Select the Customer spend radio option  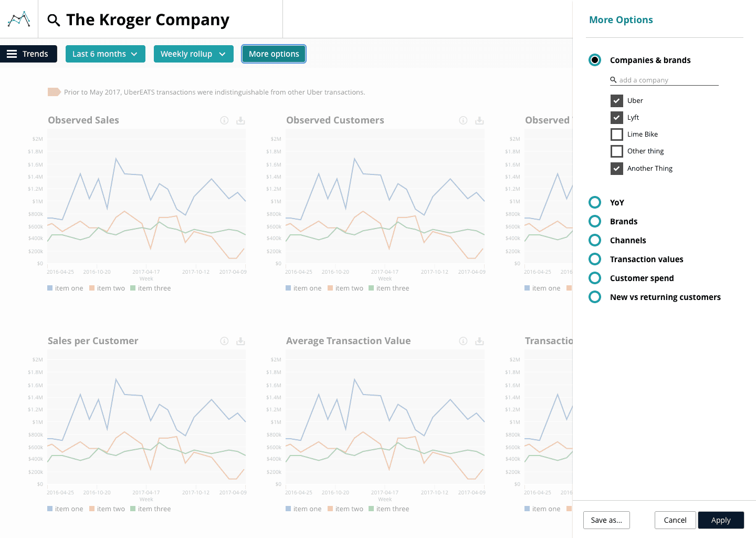(595, 278)
